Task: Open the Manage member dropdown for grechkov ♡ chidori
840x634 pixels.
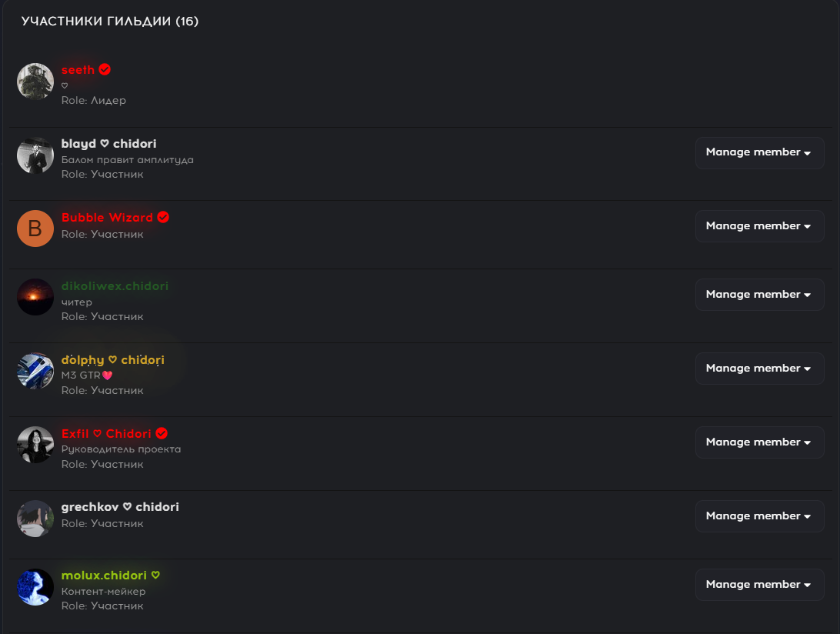Action: [759, 516]
